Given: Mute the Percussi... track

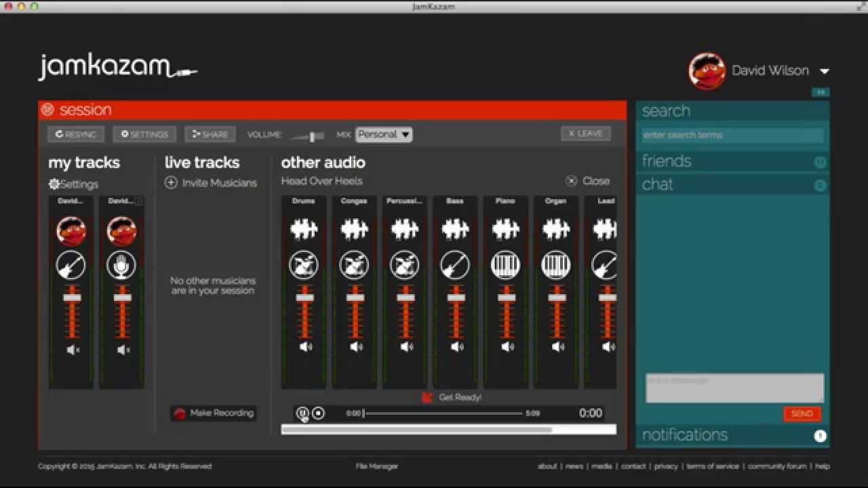Looking at the screenshot, I should (x=406, y=347).
